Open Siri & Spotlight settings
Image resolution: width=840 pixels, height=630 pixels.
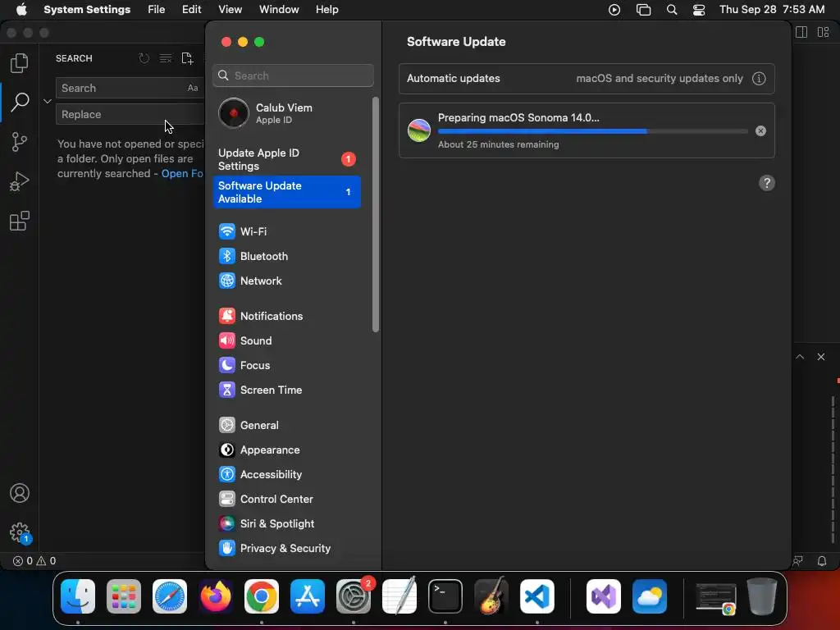(x=287, y=524)
